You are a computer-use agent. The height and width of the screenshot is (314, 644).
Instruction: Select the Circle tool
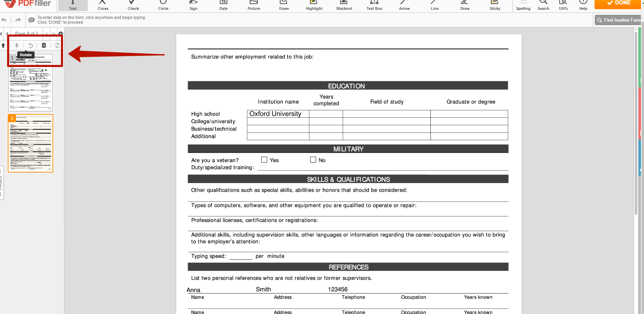(x=163, y=5)
